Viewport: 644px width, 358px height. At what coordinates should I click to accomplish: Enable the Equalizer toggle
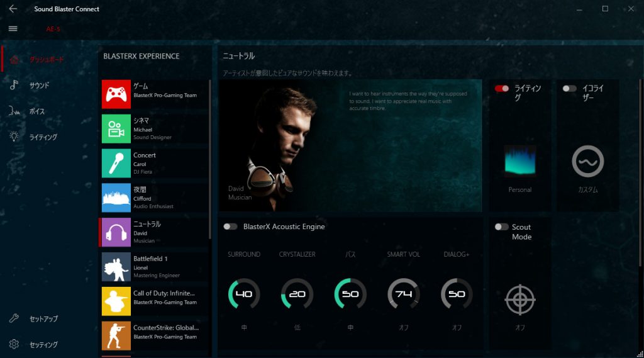[x=570, y=88]
